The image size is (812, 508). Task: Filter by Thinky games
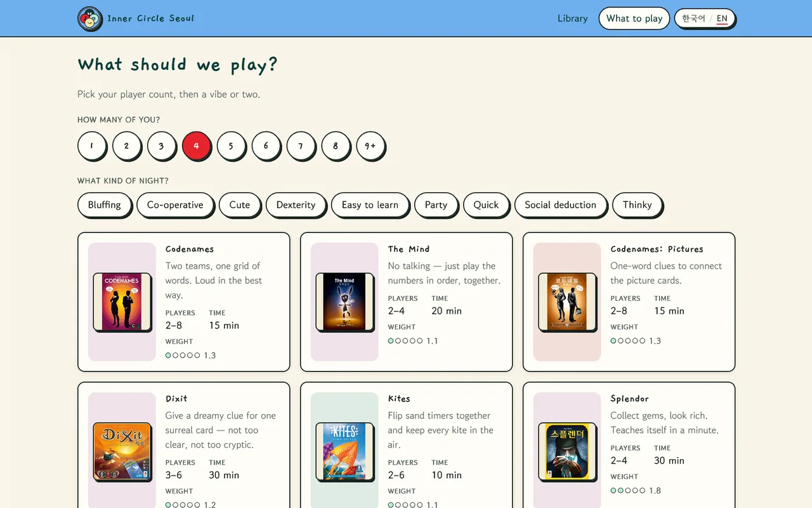click(638, 205)
